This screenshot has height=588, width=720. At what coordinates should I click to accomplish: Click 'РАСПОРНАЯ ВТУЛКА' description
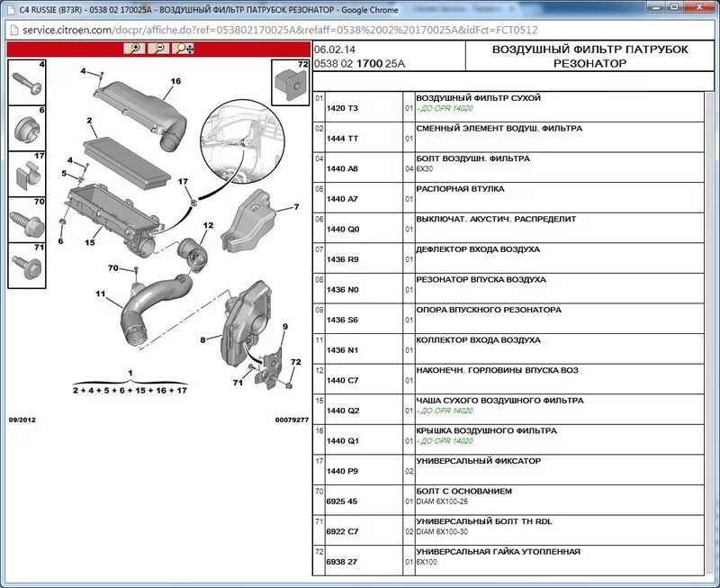pyautogui.click(x=460, y=189)
